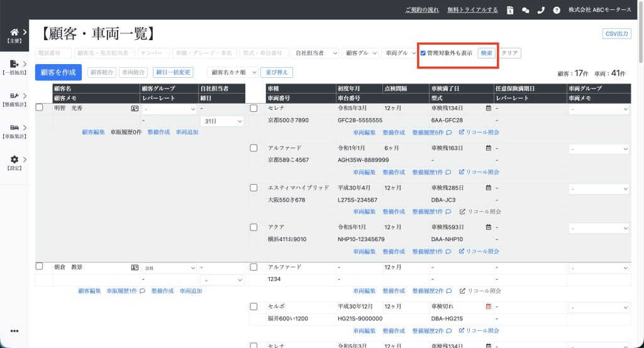Expand the 顧客名カナ順 sort dropdown

[233, 73]
